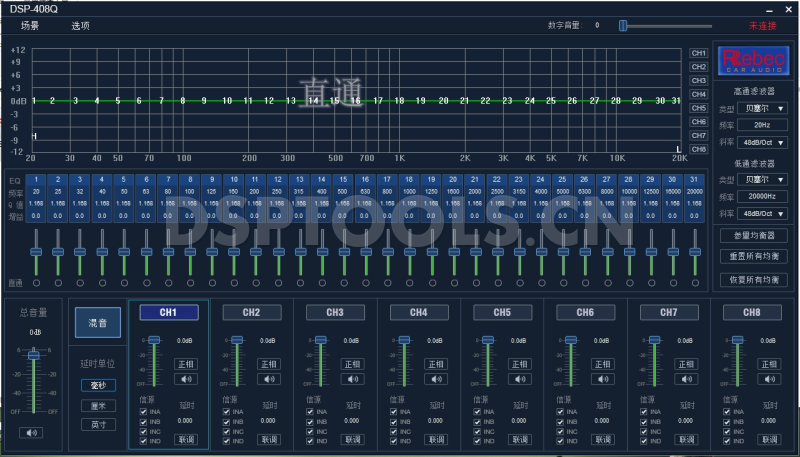Show CH5 curve in graph legend

pos(698,108)
